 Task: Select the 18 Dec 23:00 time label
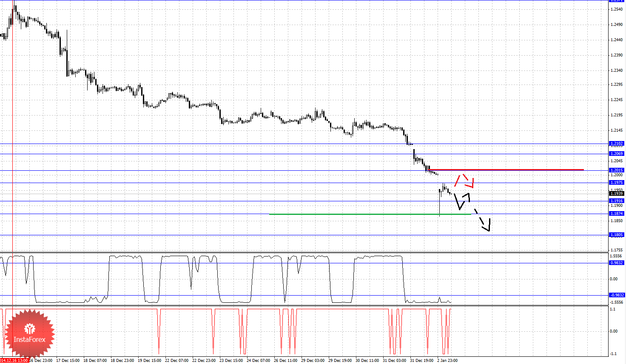pos(122,361)
